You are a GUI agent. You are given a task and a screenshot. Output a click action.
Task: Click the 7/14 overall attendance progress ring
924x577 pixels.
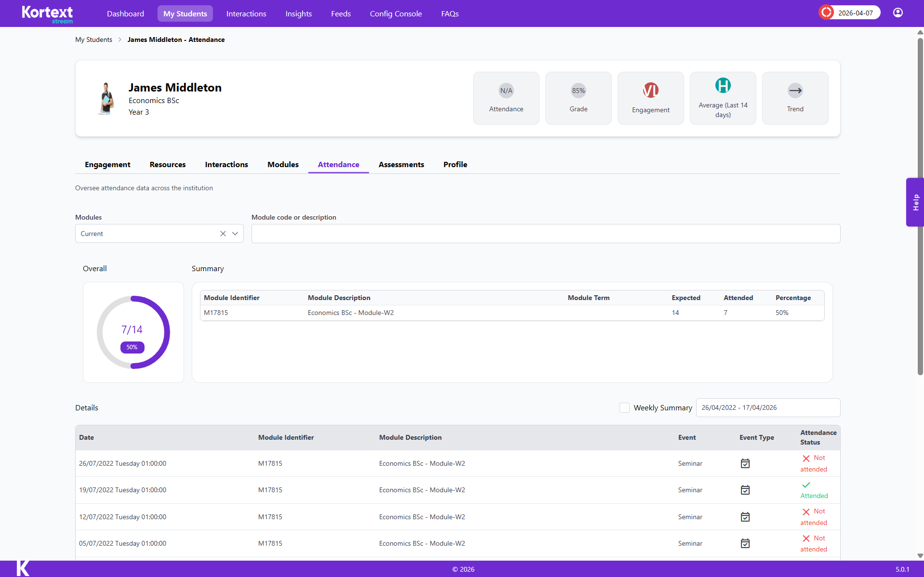tap(133, 332)
